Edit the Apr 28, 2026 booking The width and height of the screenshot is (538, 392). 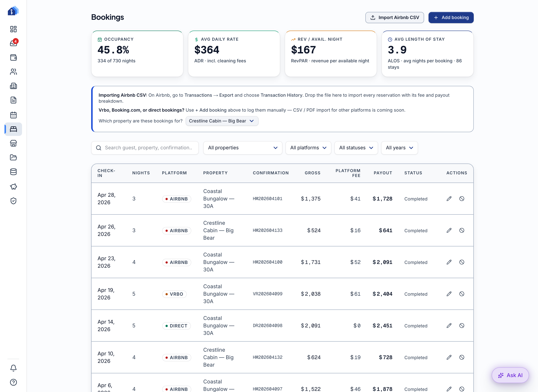449,199
